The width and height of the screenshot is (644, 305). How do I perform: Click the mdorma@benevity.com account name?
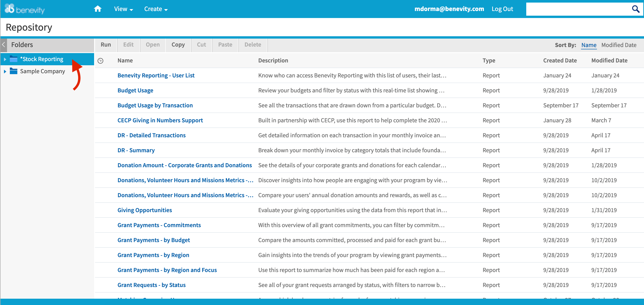pos(449,8)
